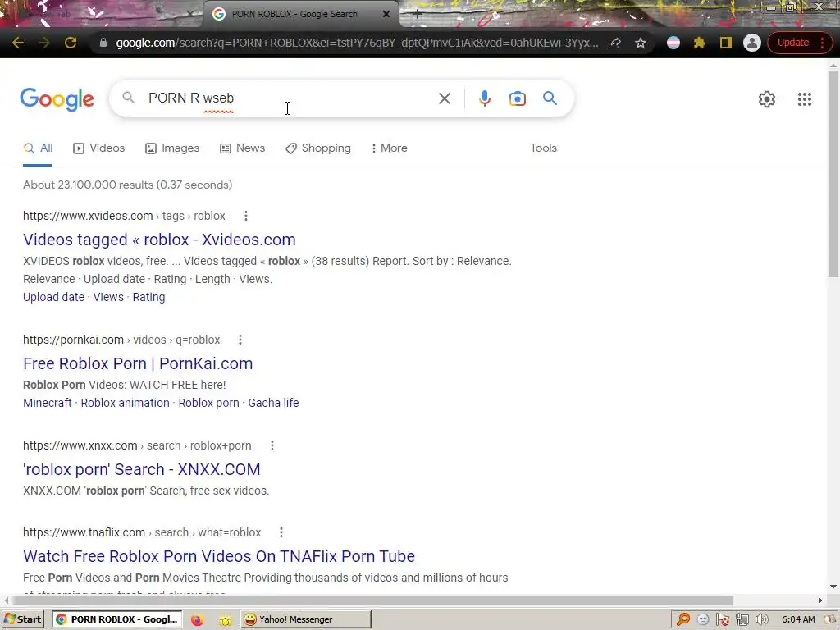
Task: View site info via the padlock icon
Action: [x=103, y=43]
